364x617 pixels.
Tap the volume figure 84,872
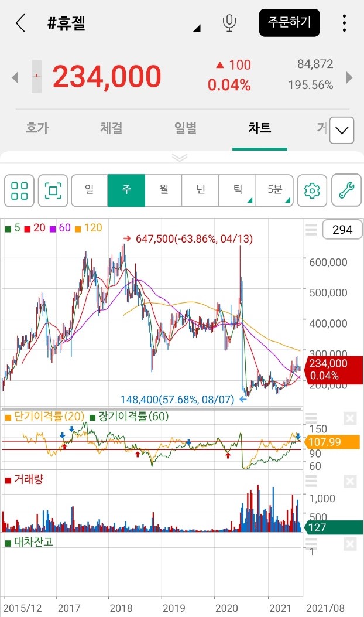(x=315, y=64)
